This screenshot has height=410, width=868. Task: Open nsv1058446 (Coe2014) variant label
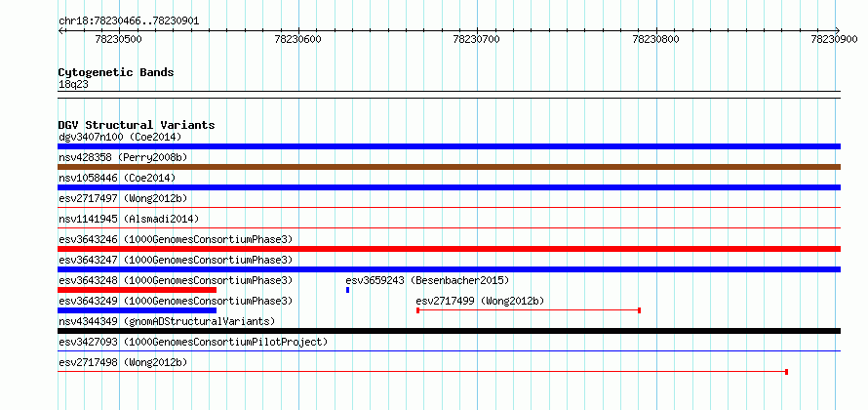(x=117, y=178)
